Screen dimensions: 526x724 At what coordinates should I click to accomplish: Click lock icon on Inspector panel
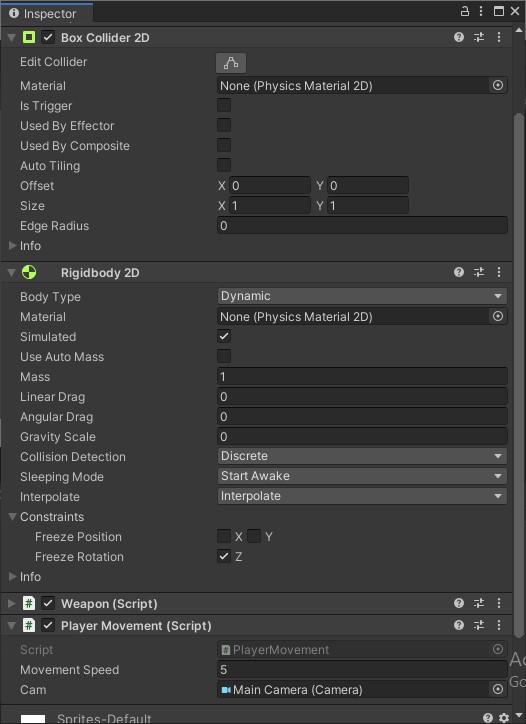point(465,11)
